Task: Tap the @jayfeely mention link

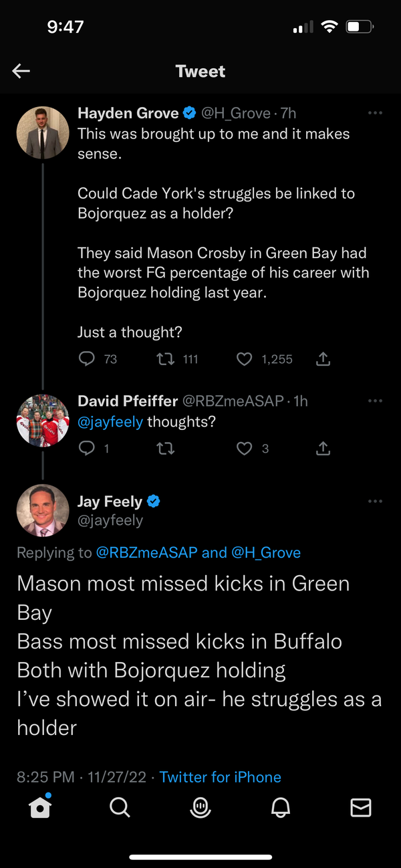Action: (x=110, y=422)
